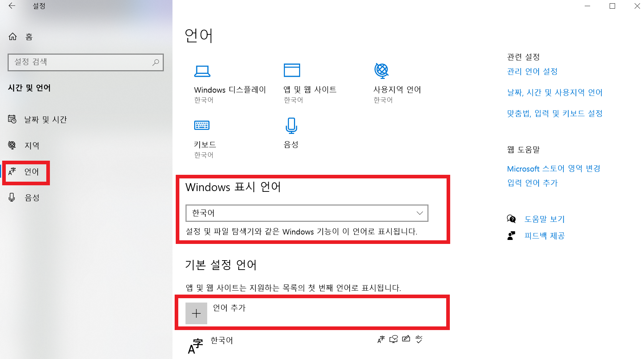Click the abc spell-check icon on 한국어 row
Screen dimensions: 644x359
pos(419,339)
